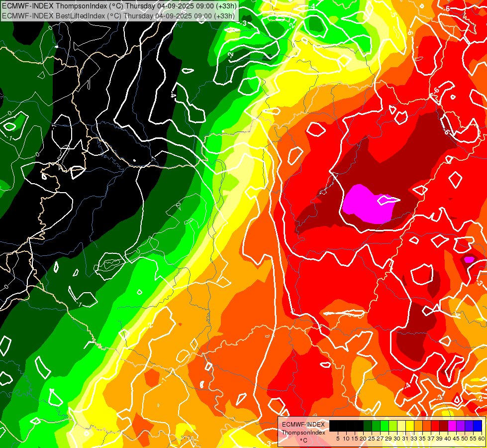
Task: Click the legend tick label '25'
Action: tap(372, 439)
